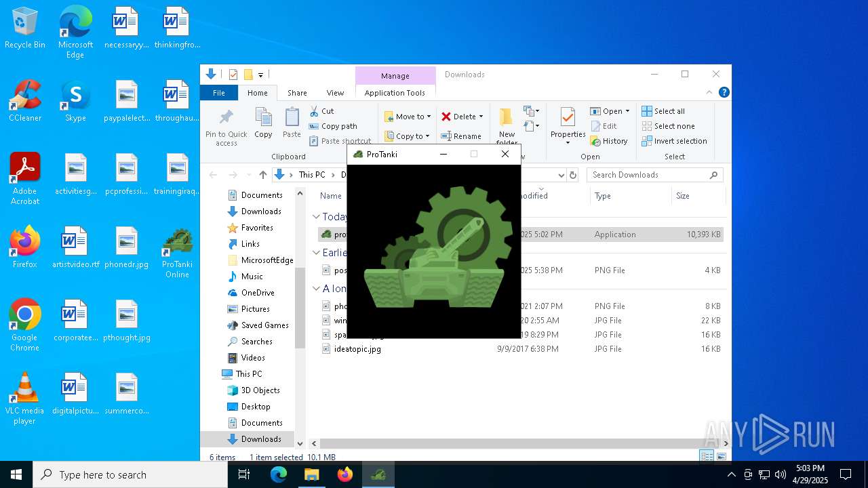The height and width of the screenshot is (488, 868).
Task: Click Refresh button beside address bar
Action: click(573, 175)
